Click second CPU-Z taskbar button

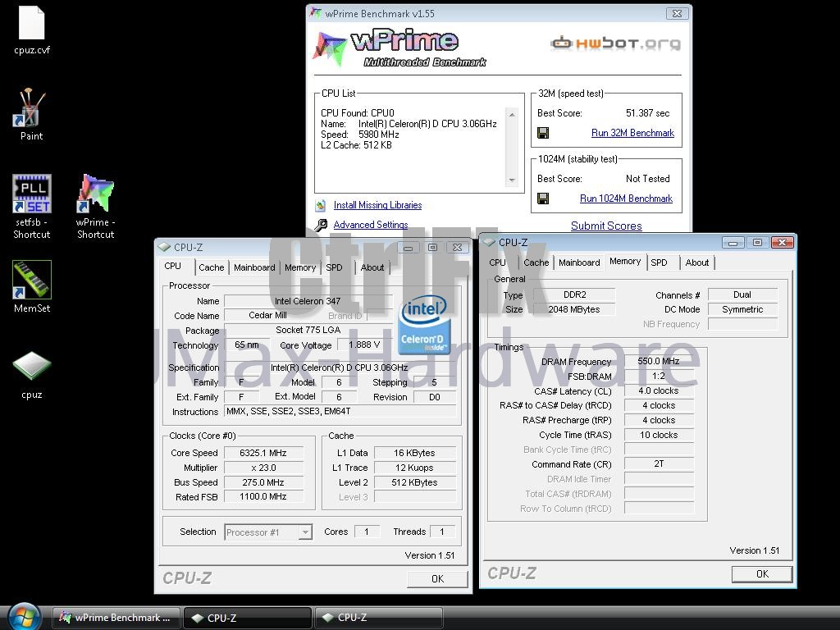[x=379, y=618]
